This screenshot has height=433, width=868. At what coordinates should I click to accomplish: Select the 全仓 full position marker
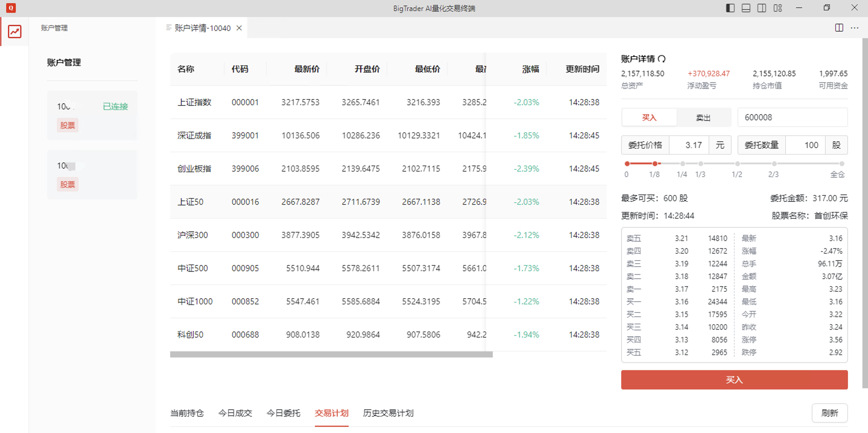tap(841, 164)
